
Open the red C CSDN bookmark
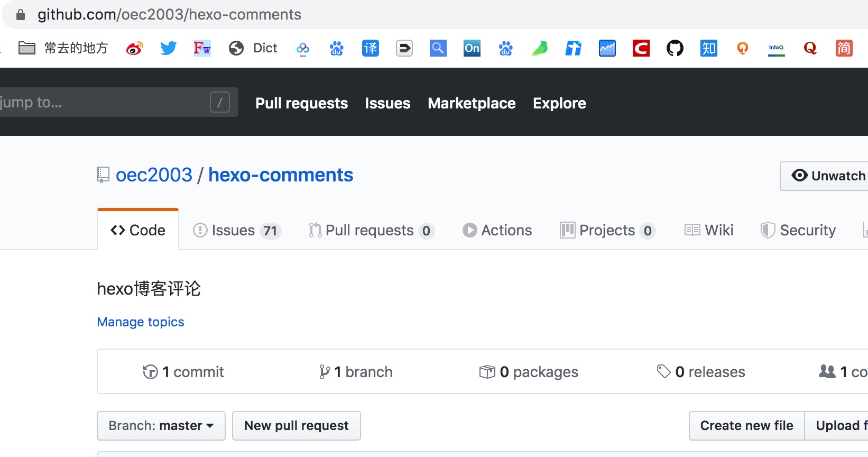click(641, 49)
